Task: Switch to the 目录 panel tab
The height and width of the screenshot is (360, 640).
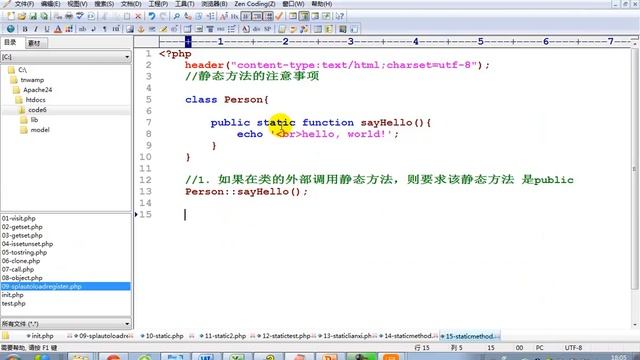Action: (11, 42)
